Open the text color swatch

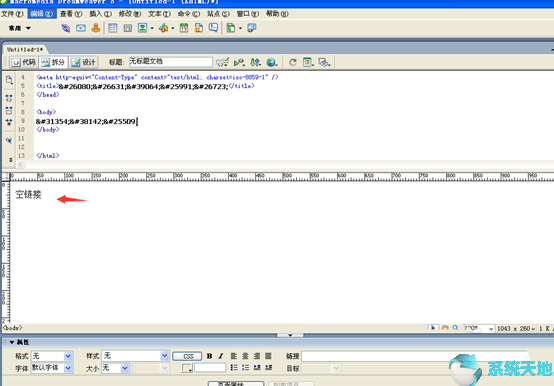(187, 368)
